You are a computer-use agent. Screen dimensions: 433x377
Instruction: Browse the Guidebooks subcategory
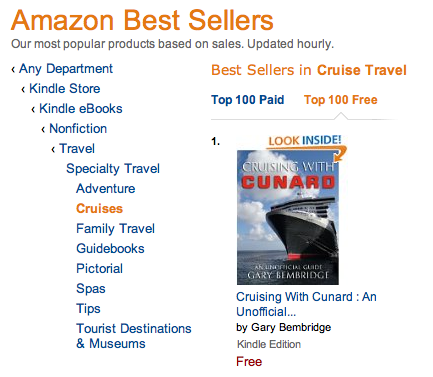coord(110,249)
